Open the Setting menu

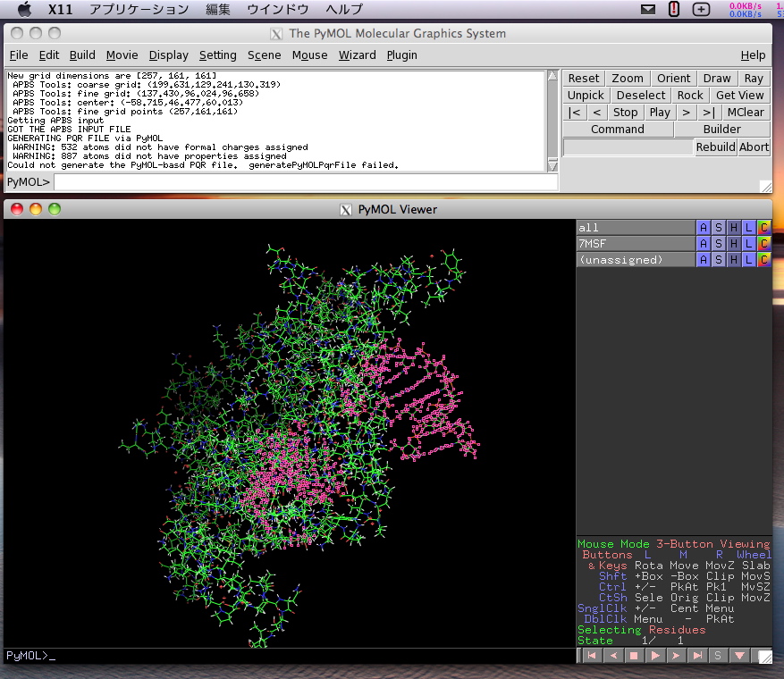coord(217,55)
